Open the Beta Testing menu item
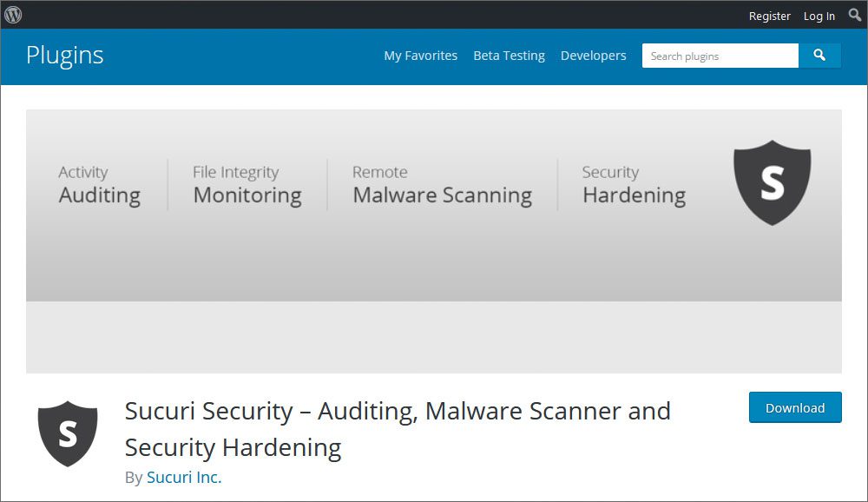The width and height of the screenshot is (868, 502). (509, 56)
